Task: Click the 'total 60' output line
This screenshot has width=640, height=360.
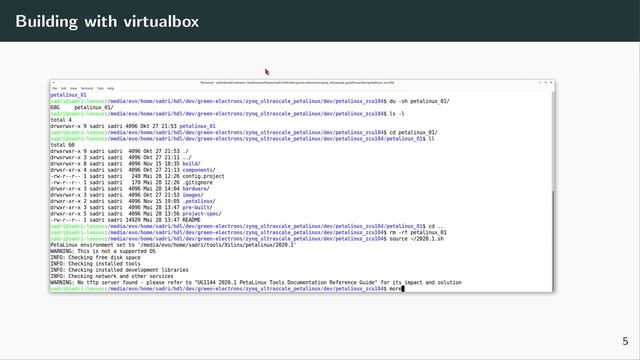Action: coord(62,145)
